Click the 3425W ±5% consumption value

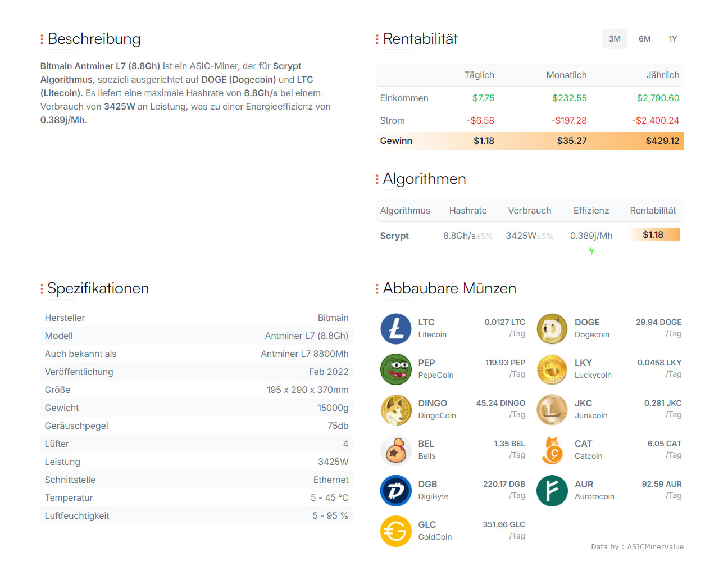[529, 236]
